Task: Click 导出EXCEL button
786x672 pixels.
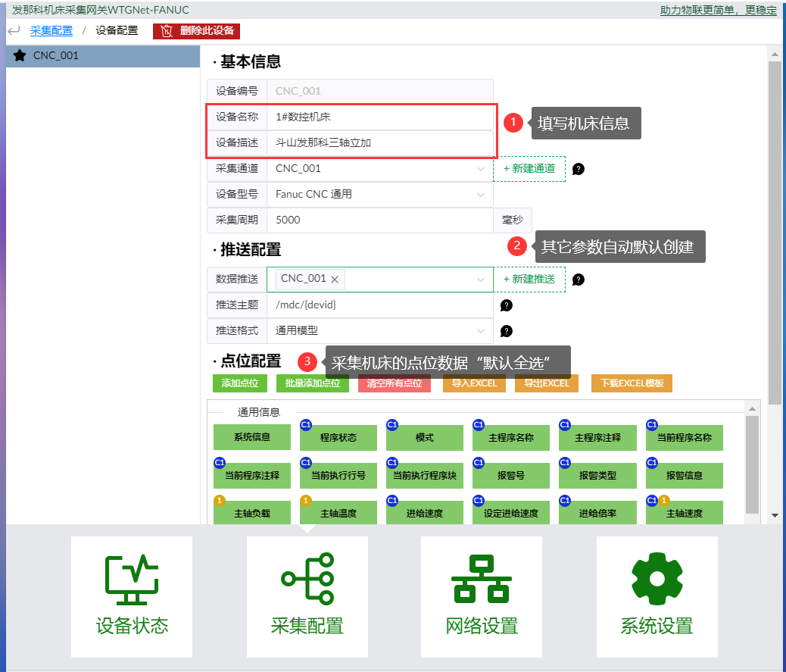Action: (x=547, y=383)
